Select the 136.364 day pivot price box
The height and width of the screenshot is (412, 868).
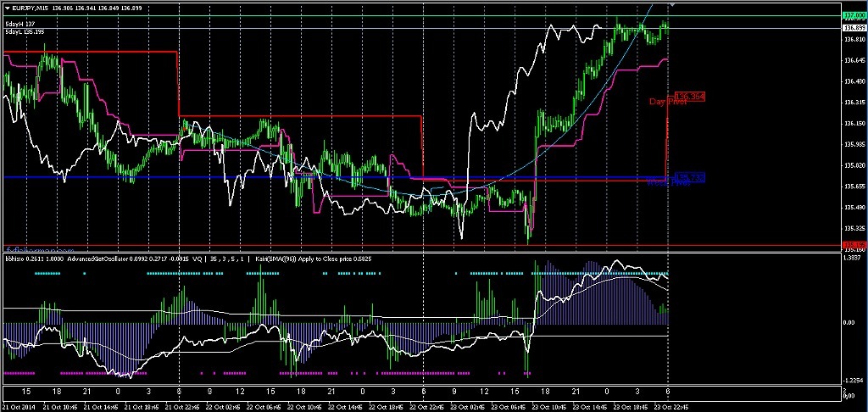pyautogui.click(x=690, y=97)
